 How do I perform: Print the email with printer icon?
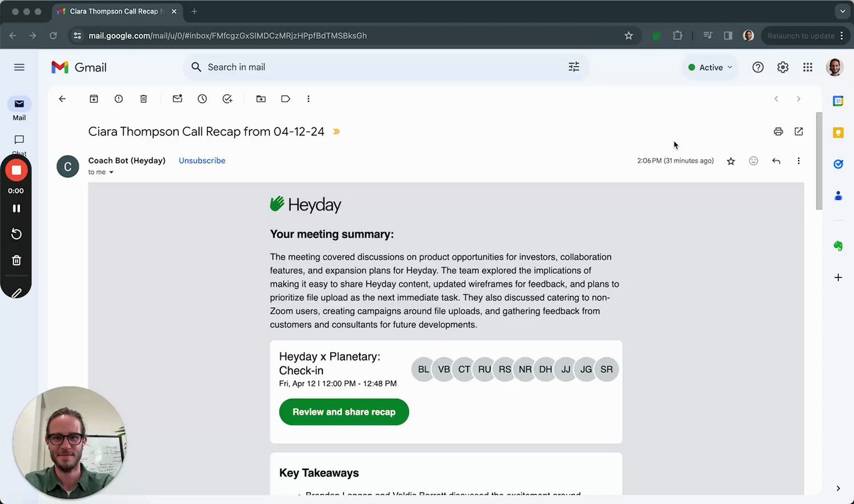coord(778,131)
